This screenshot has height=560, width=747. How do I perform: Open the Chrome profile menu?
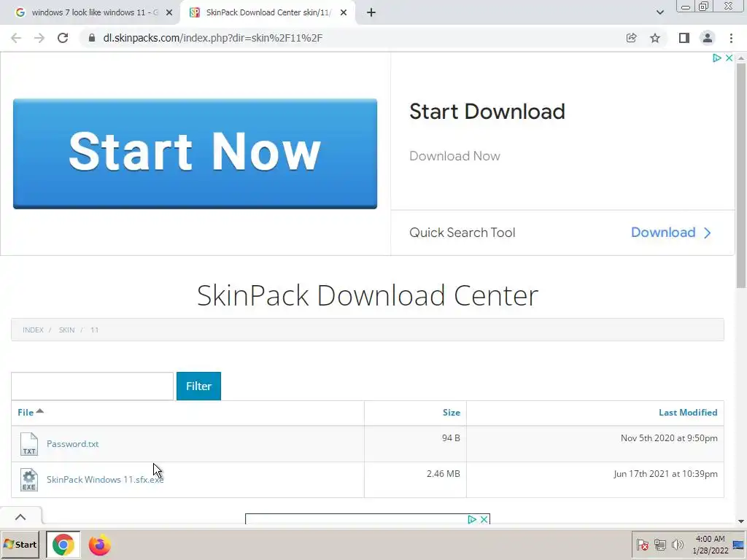click(708, 38)
